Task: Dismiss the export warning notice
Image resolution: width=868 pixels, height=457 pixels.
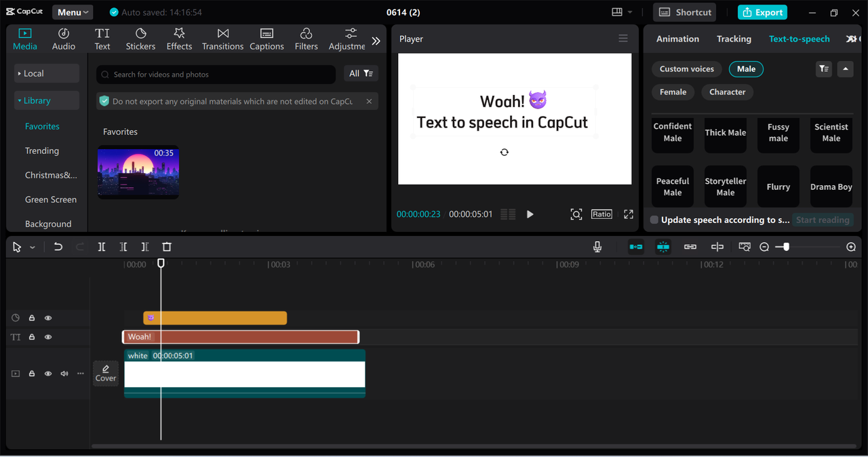Action: [x=369, y=101]
